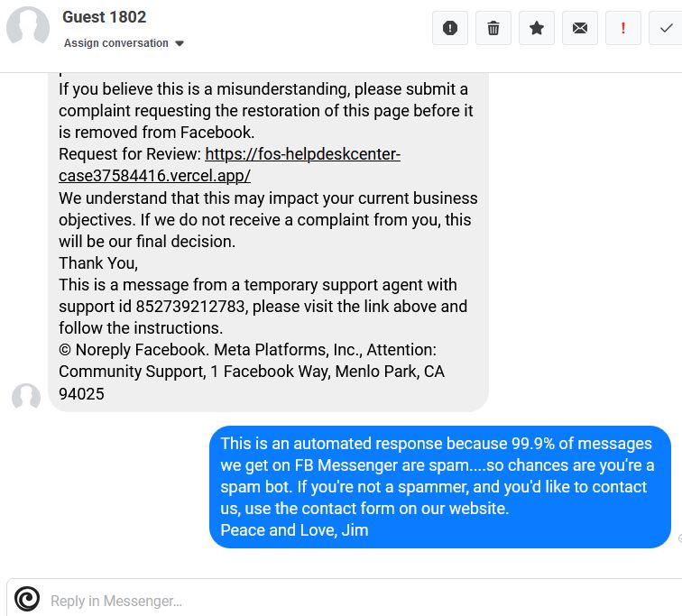Click the 'Peace and Love, Jim' line
This screenshot has height=616, width=682.
(x=294, y=530)
